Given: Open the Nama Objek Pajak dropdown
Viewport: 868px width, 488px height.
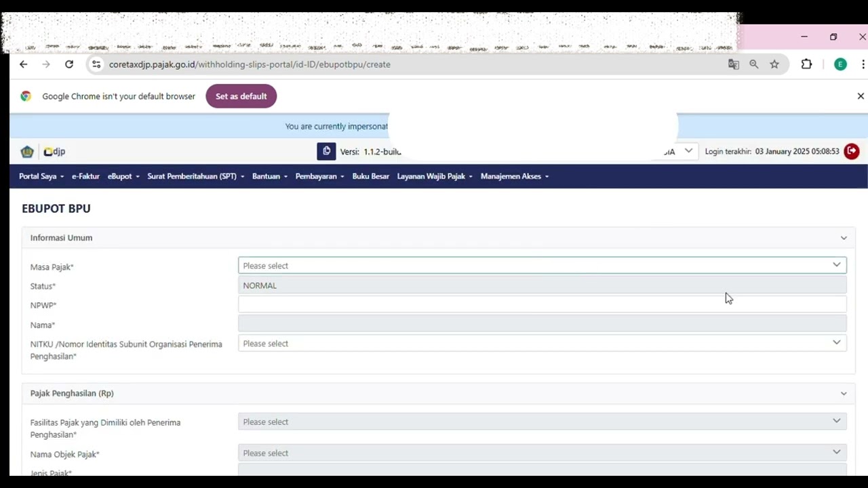Looking at the screenshot, I should (542, 453).
